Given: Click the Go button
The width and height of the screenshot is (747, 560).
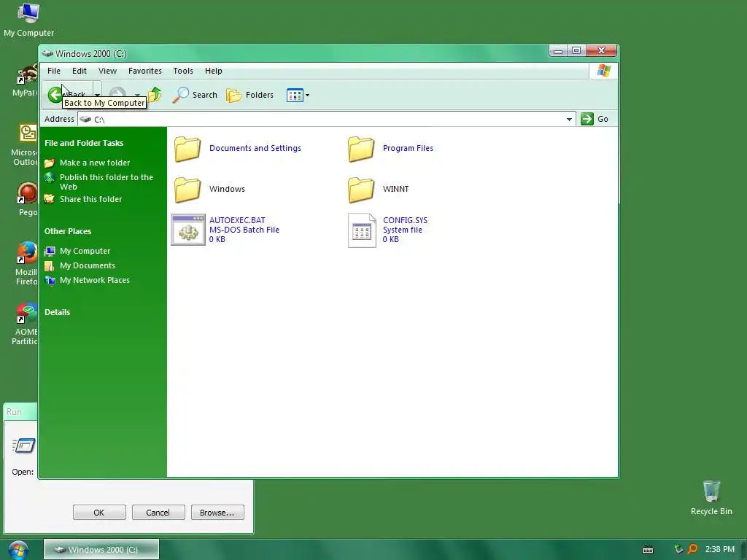Looking at the screenshot, I should pos(595,119).
